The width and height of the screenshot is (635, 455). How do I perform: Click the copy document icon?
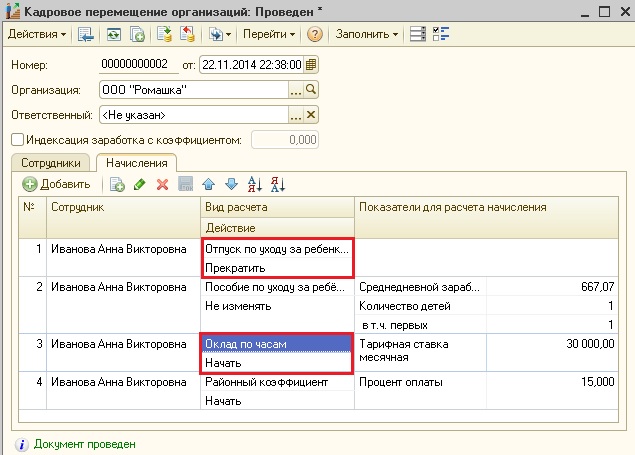pos(138,34)
